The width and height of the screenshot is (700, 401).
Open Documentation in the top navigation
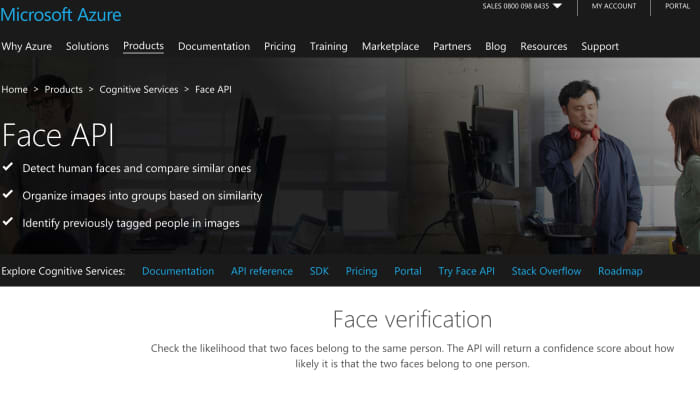click(x=214, y=46)
